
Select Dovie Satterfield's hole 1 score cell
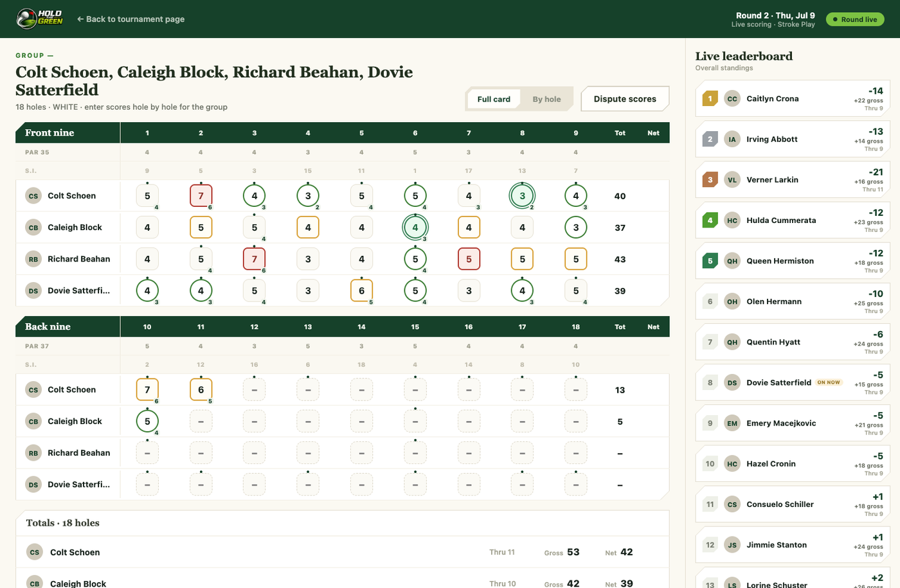tap(147, 290)
